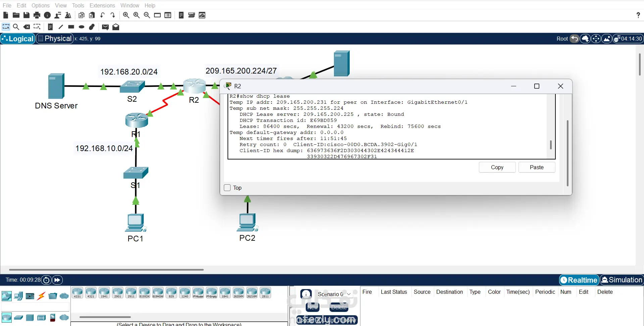The image size is (644, 326).
Task: Pick the 1841 router model
Action: [x=225, y=293]
